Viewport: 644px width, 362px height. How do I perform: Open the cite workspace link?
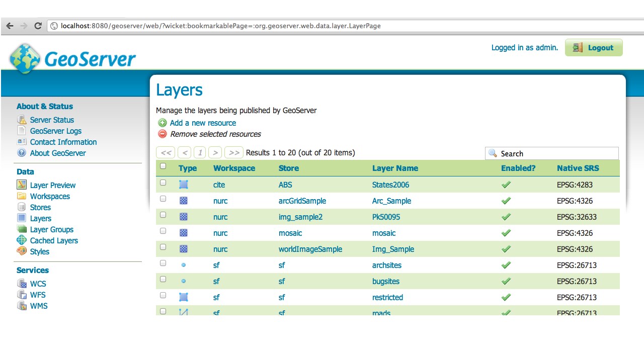(219, 185)
